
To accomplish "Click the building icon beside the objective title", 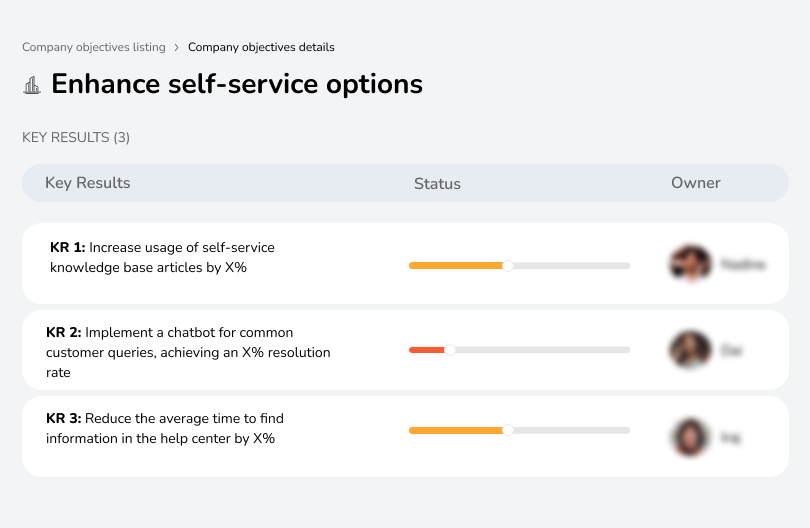I will pyautogui.click(x=32, y=85).
